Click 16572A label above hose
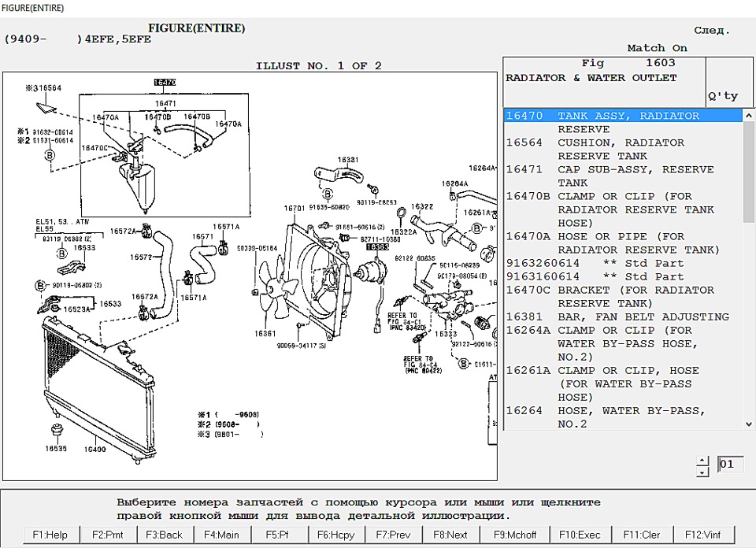This screenshot has width=756, height=548. point(123,231)
